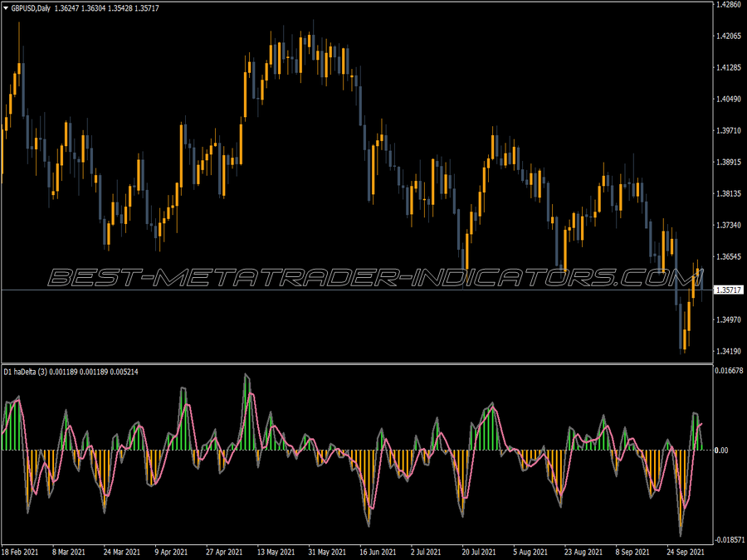Click the 1.36545 price scale label

[729, 256]
